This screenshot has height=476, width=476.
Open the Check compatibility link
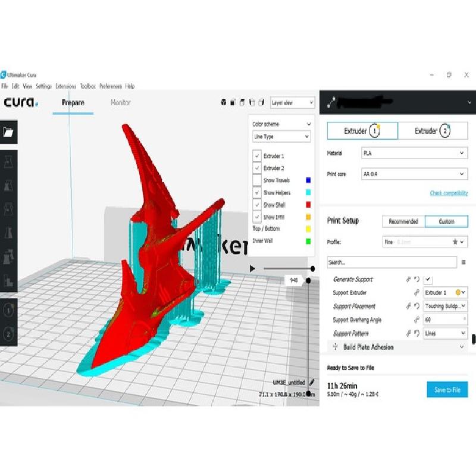(x=449, y=193)
